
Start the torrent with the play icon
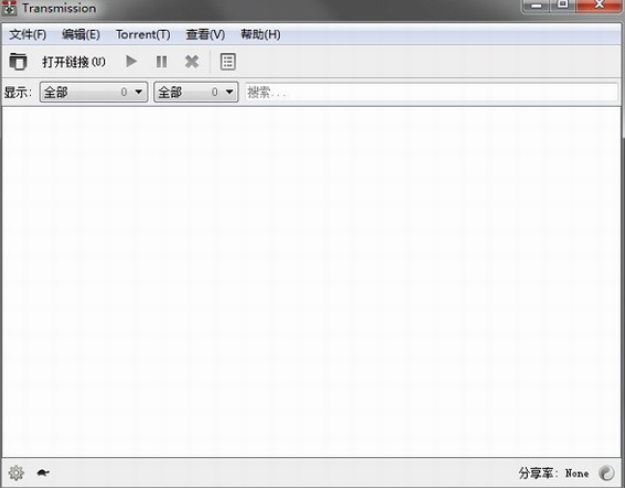point(131,62)
